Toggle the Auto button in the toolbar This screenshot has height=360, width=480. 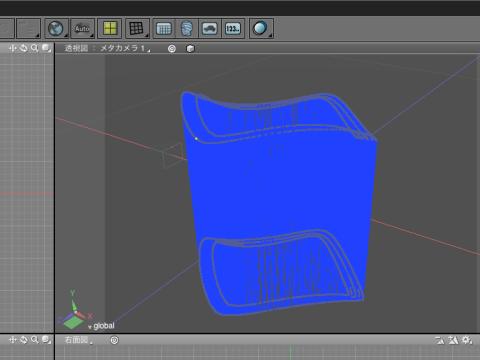click(x=83, y=29)
